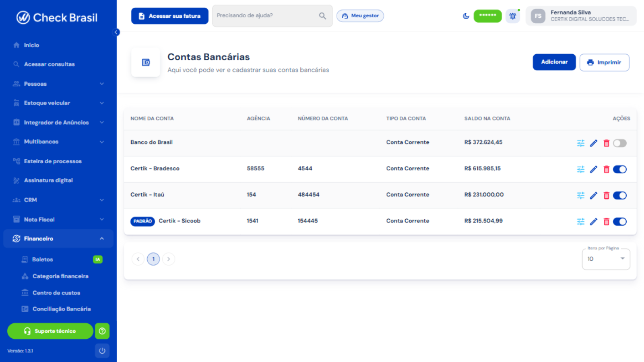Collapse the Financeiro menu

(x=58, y=239)
